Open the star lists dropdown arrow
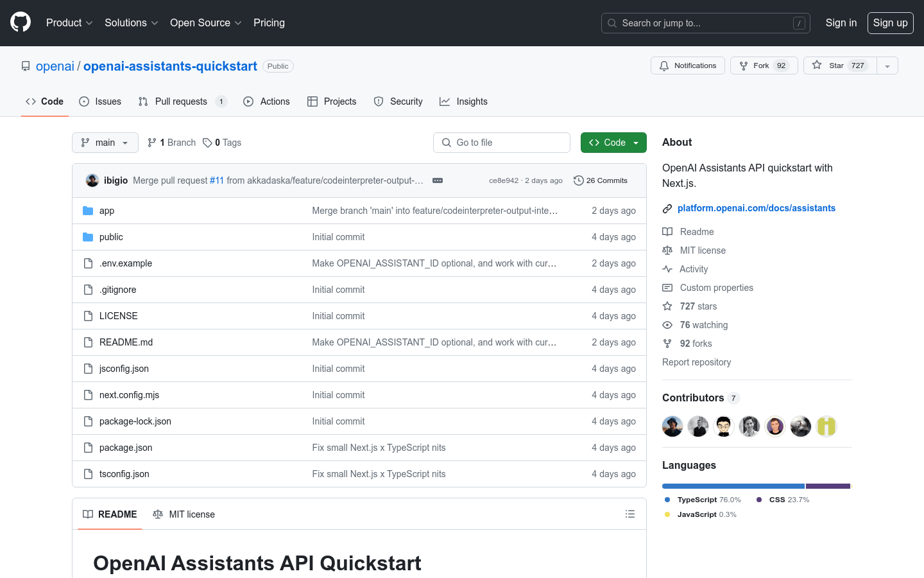Screen dimensions: 924x578 point(887,66)
